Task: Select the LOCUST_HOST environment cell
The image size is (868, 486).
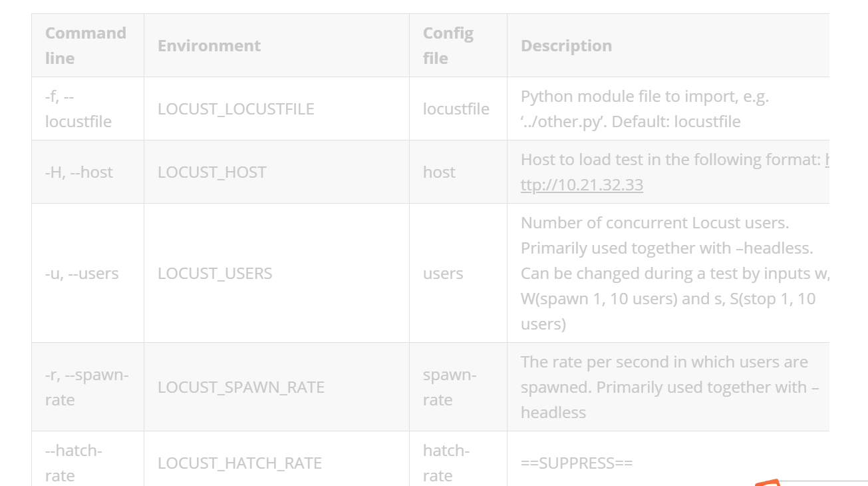Action: tap(212, 172)
